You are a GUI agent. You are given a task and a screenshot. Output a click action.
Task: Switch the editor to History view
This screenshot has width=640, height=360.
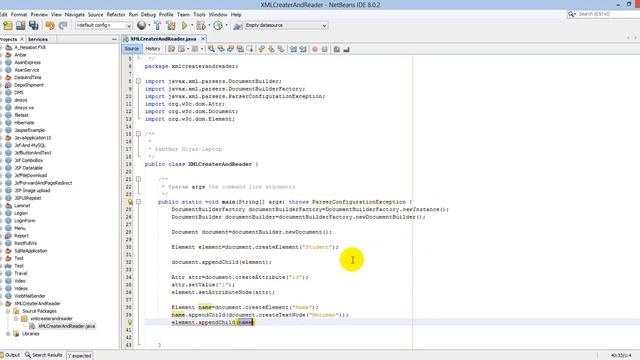[153, 49]
